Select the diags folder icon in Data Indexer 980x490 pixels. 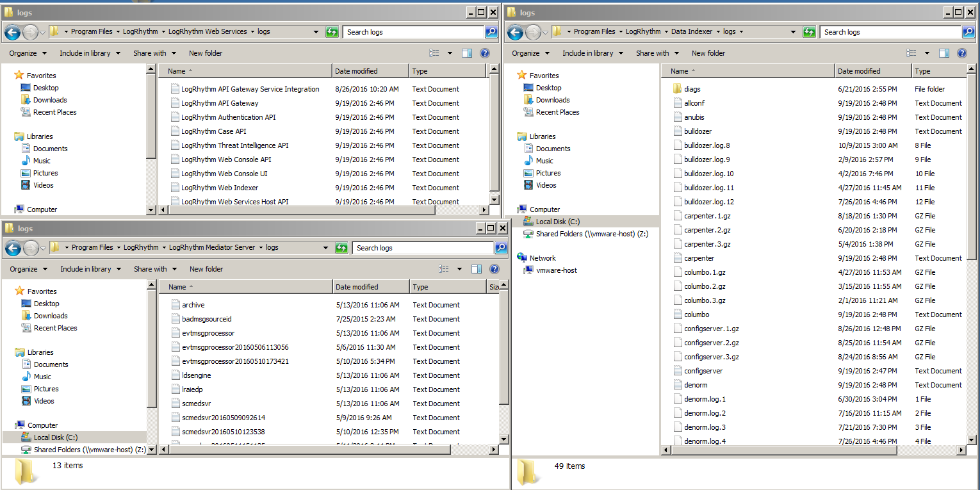click(x=678, y=89)
